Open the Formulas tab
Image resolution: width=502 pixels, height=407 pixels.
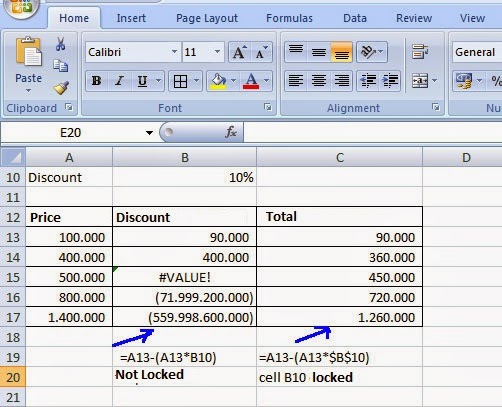pos(289,18)
